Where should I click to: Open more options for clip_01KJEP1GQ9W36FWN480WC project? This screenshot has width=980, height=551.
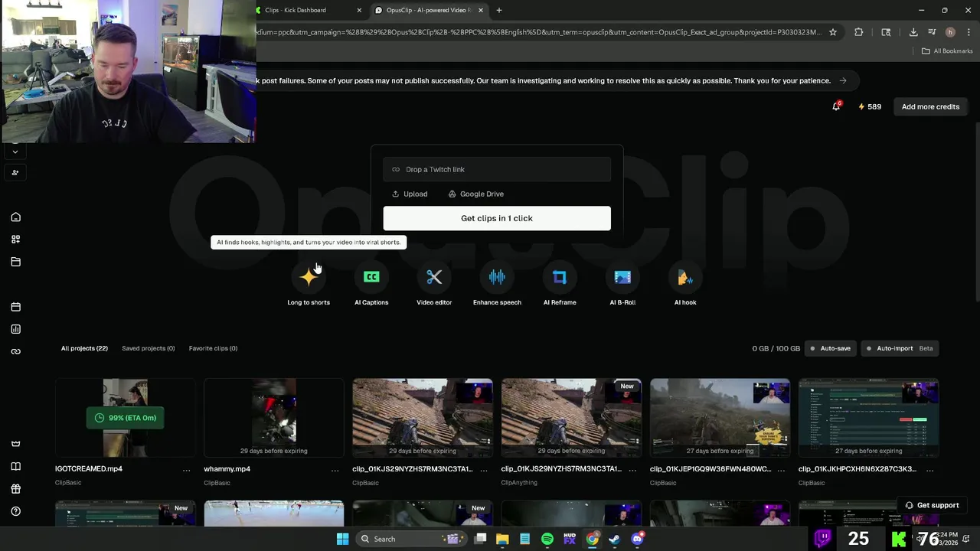click(x=781, y=470)
